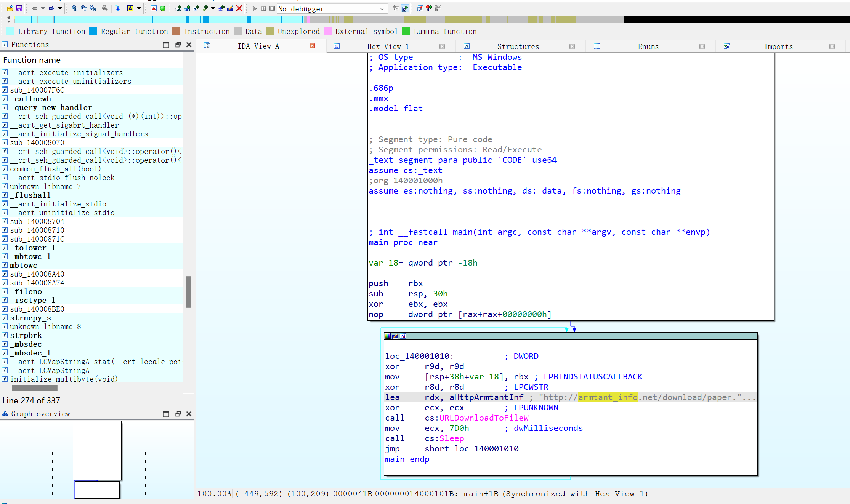Save the database with the floppy icon

pos(19,8)
